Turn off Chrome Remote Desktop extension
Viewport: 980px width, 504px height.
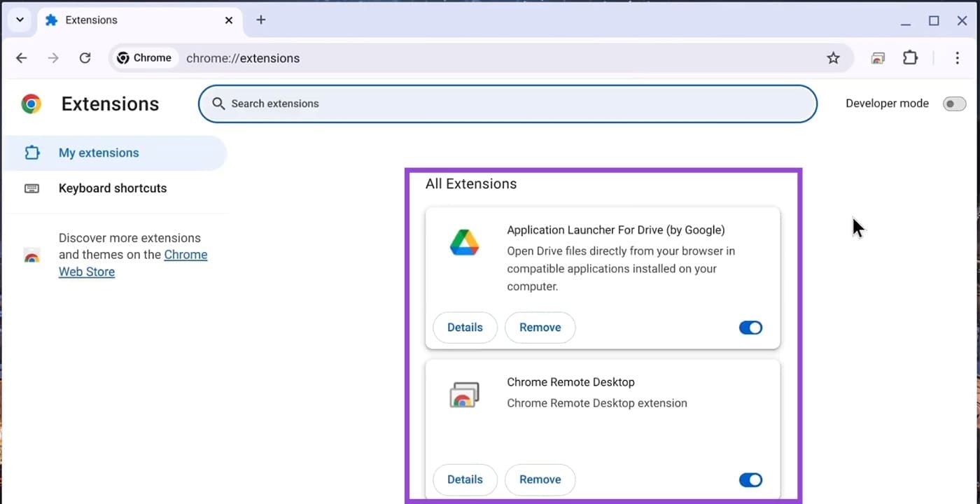pyautogui.click(x=750, y=479)
